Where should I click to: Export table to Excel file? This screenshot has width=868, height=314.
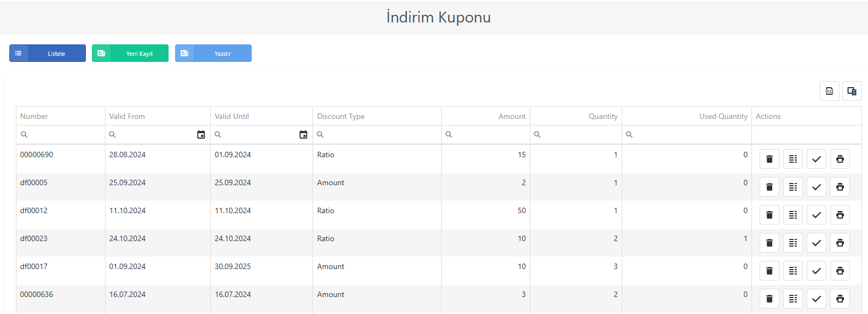830,91
